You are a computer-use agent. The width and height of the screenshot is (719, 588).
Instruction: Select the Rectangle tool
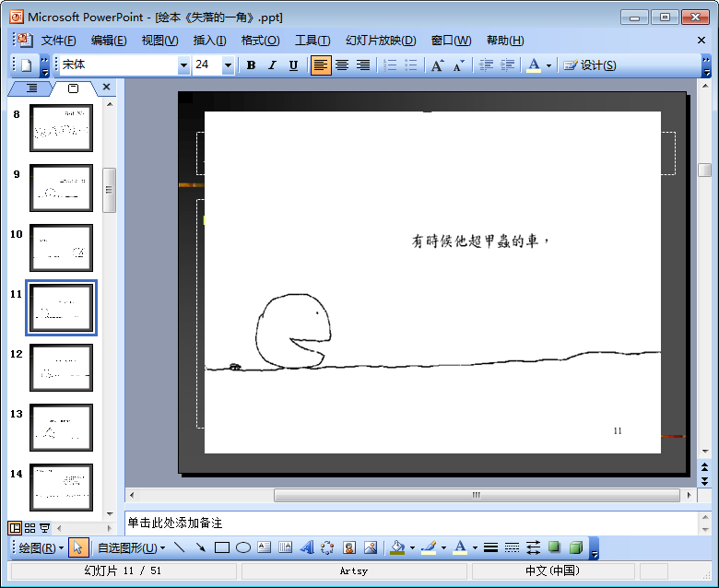(x=222, y=547)
